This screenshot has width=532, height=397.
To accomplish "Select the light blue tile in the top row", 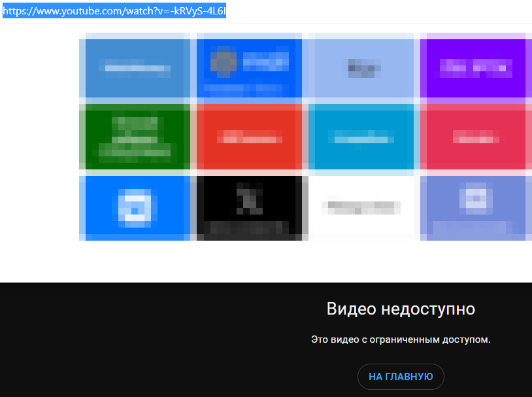I will point(363,68).
